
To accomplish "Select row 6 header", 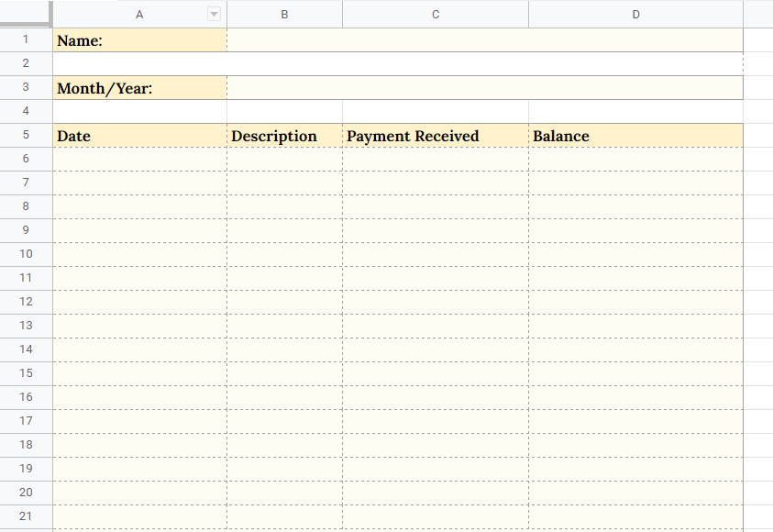I will click(x=26, y=160).
